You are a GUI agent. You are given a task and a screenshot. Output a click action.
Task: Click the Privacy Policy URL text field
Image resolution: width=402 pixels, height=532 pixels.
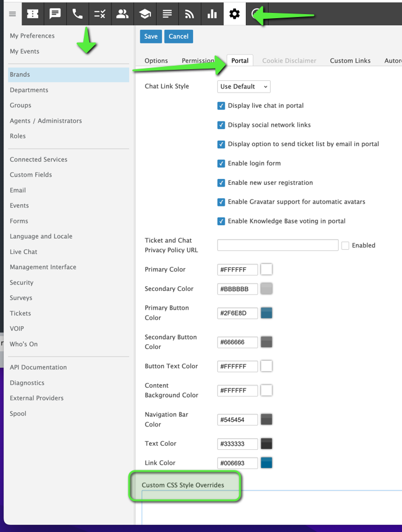[x=278, y=245]
